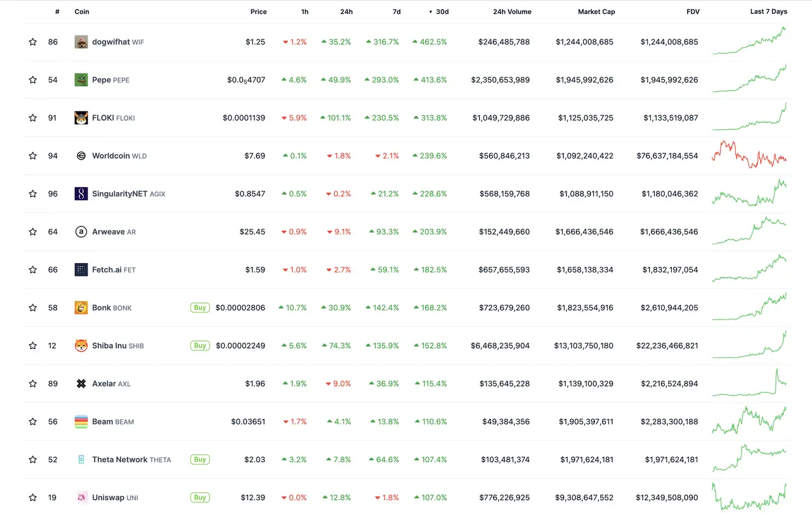This screenshot has width=812, height=514.
Task: Click the Buy button for Bonk
Action: (200, 308)
